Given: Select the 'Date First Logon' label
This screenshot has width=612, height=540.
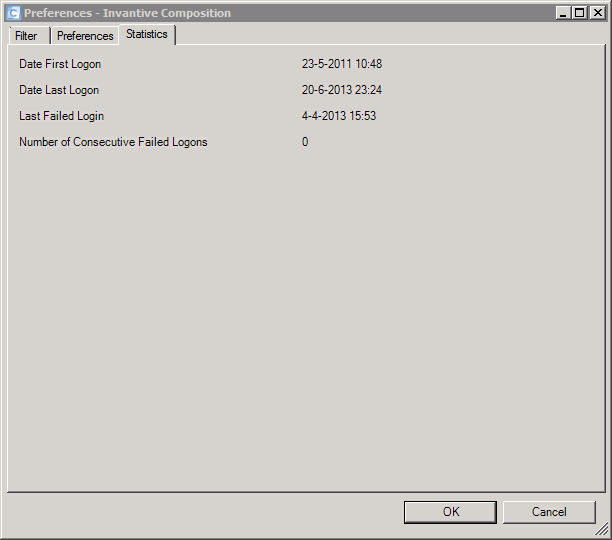Looking at the screenshot, I should click(60, 64).
